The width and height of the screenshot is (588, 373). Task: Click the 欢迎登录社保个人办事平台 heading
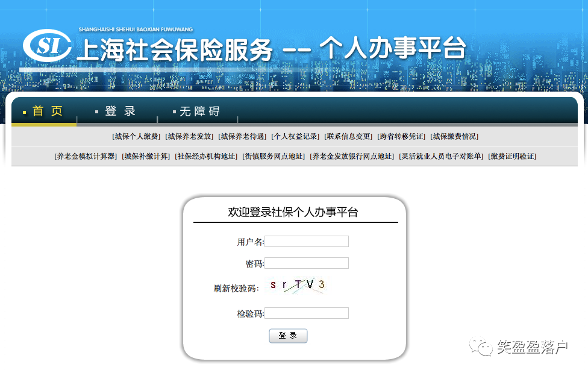point(293,212)
